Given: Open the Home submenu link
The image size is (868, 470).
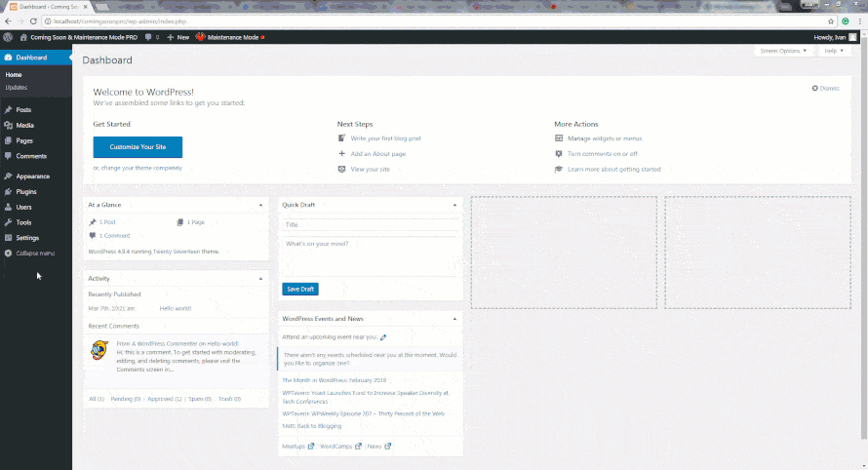Looking at the screenshot, I should coord(14,75).
